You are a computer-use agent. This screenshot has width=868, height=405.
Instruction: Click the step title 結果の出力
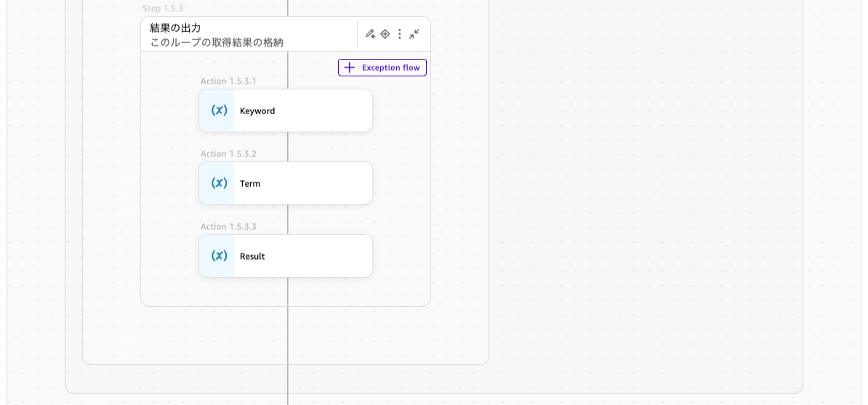(175, 28)
